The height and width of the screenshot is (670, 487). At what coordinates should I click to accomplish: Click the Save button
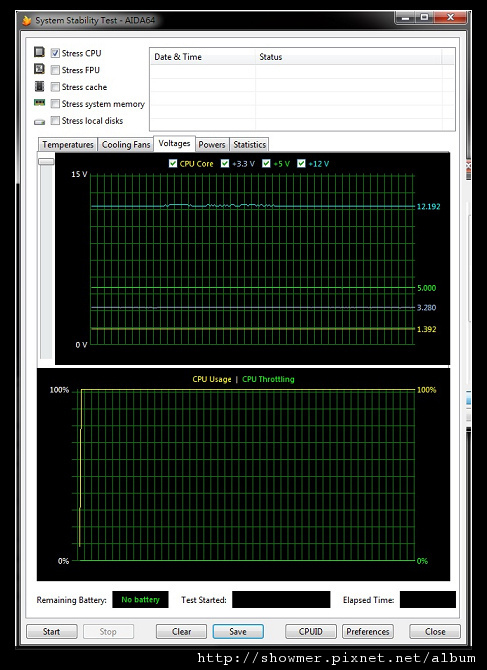click(x=238, y=632)
